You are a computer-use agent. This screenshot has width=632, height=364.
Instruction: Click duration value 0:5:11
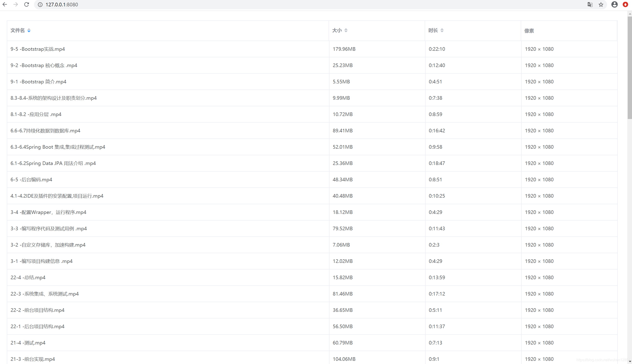tap(435, 310)
